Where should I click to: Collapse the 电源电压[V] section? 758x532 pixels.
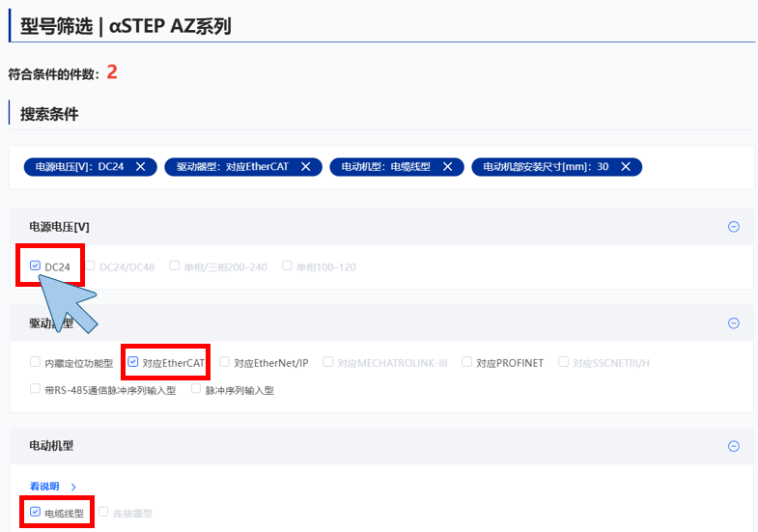click(x=733, y=227)
